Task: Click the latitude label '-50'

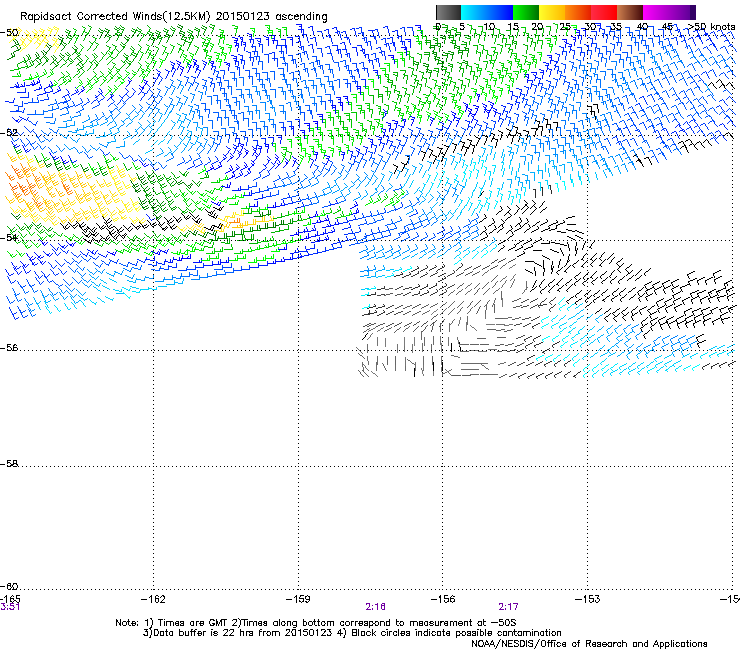Action: point(9,33)
